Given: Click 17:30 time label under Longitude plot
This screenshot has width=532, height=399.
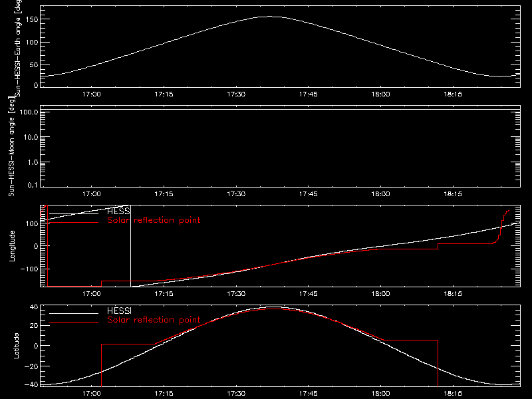Looking at the screenshot, I should (x=236, y=294).
